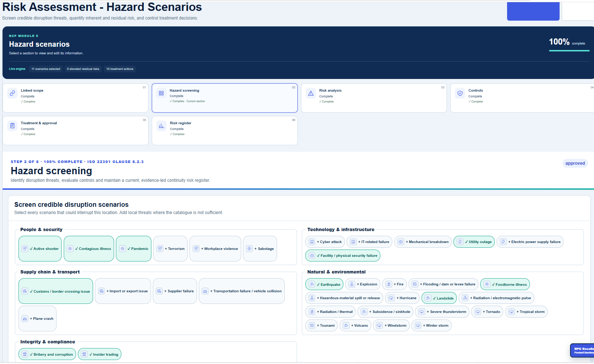This screenshot has width=594, height=364.
Task: Click the bar chart icon on Risk register
Action: pos(161,126)
